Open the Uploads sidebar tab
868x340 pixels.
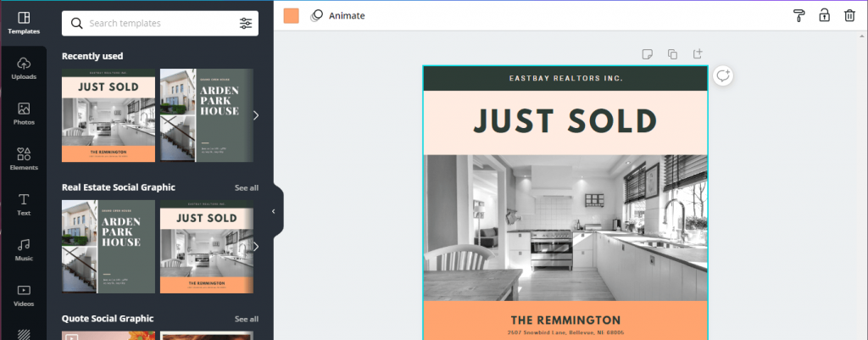click(x=23, y=68)
